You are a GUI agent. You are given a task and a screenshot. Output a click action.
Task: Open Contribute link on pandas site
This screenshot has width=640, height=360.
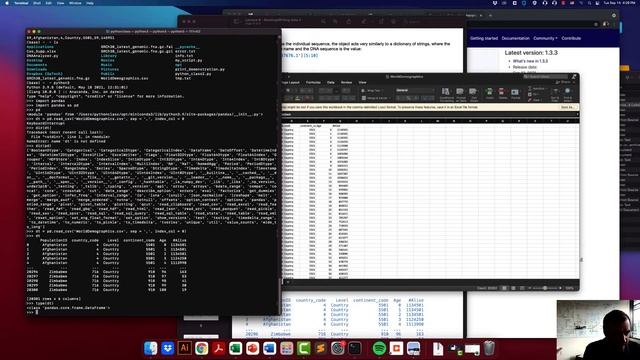[x=571, y=38]
